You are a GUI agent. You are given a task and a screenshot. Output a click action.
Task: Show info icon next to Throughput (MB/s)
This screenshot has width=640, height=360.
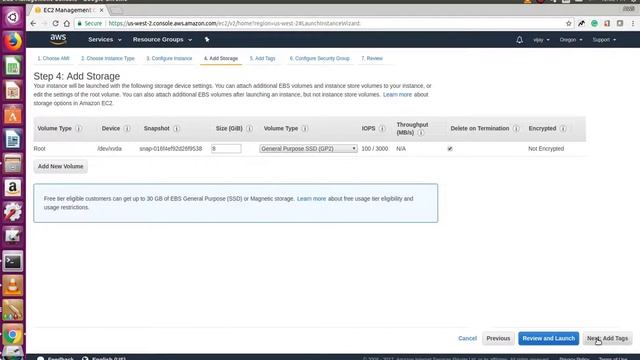[421, 133]
